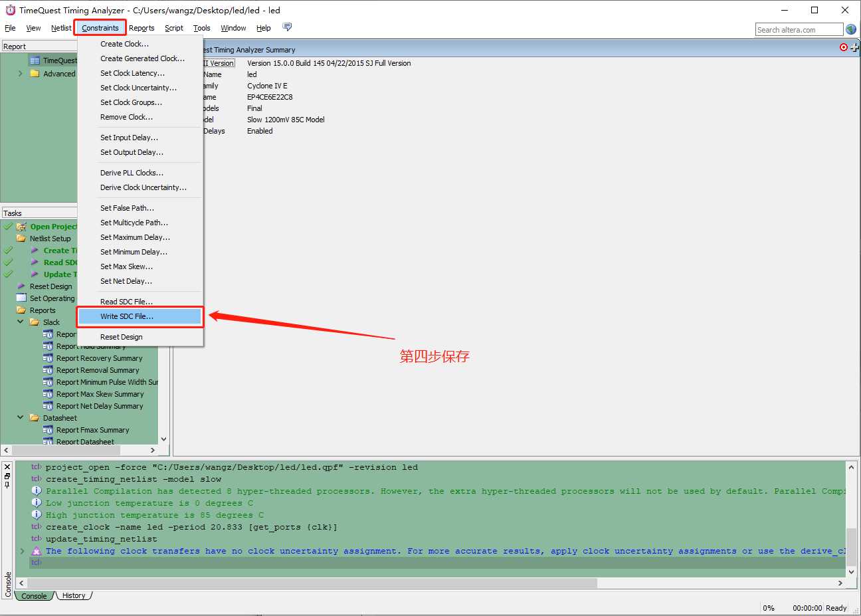Click the purple arrow icon beside Reset Design
This screenshot has height=616, width=861.
(x=21, y=286)
